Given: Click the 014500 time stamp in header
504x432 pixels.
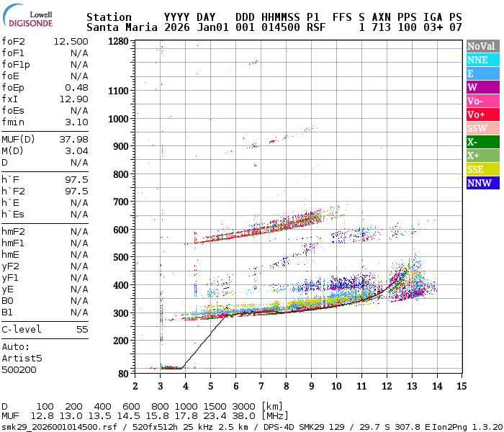Looking at the screenshot, I should point(280,27).
